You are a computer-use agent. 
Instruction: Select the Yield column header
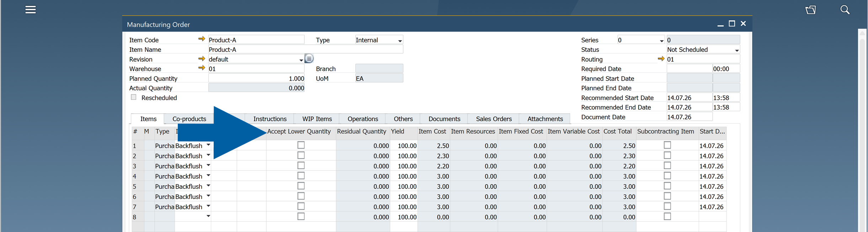(398, 131)
